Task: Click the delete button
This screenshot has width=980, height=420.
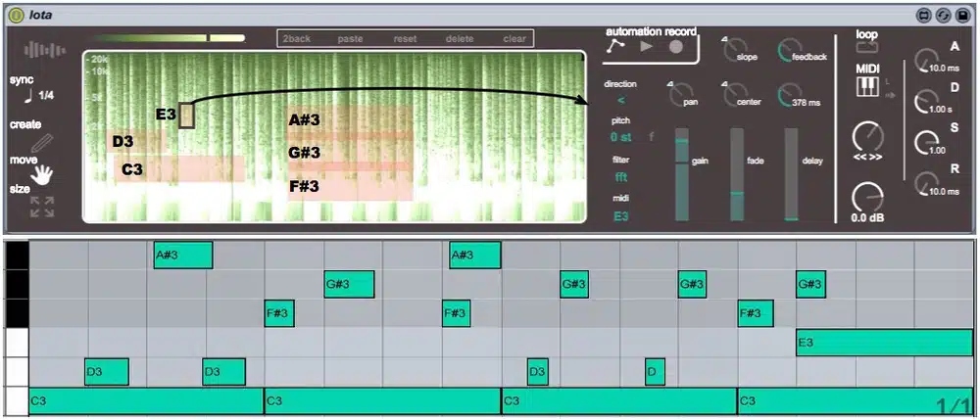Action: coord(460,39)
